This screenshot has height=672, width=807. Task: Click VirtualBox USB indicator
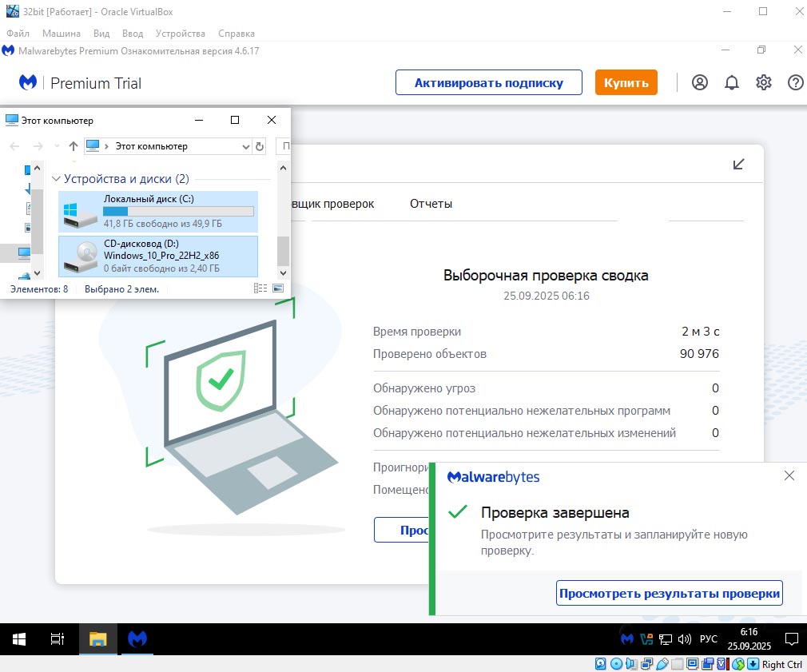point(662,664)
